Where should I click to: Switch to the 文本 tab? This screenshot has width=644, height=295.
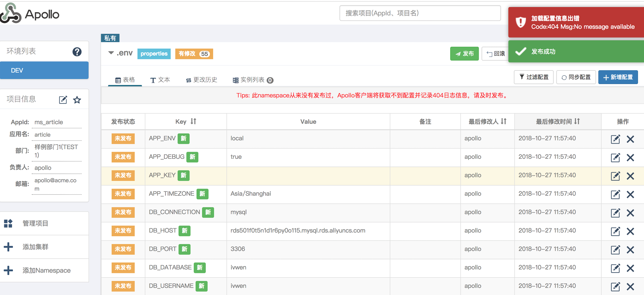click(160, 80)
